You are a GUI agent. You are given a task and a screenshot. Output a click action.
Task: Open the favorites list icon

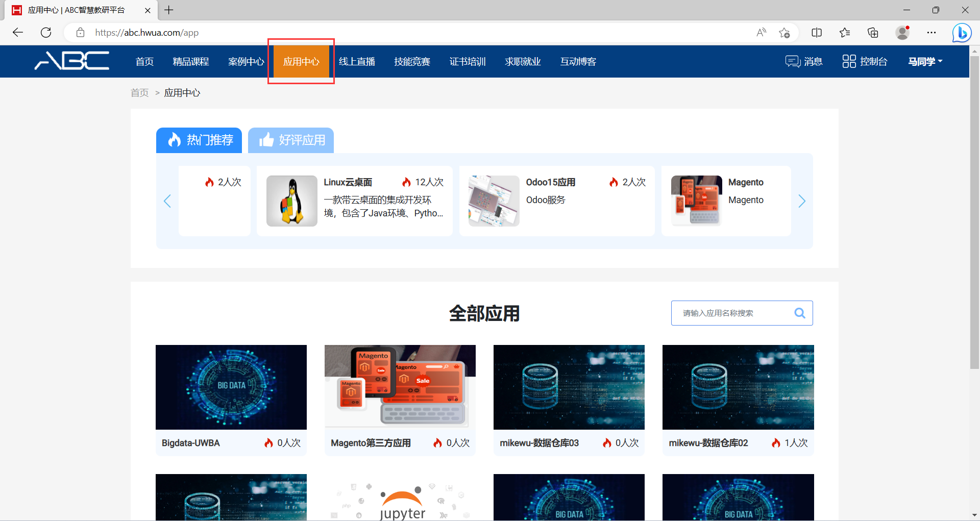point(845,33)
